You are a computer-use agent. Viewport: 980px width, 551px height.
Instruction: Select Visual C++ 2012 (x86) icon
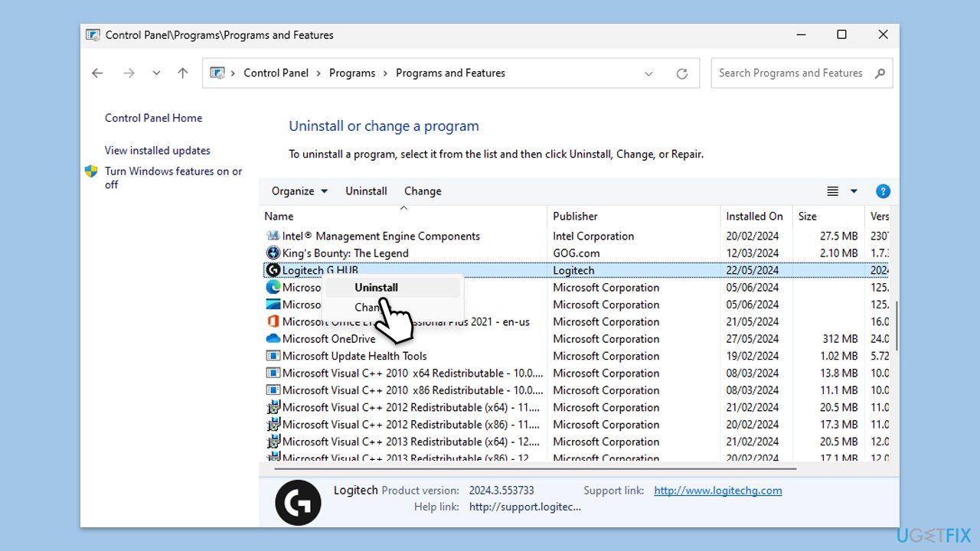pos(273,425)
